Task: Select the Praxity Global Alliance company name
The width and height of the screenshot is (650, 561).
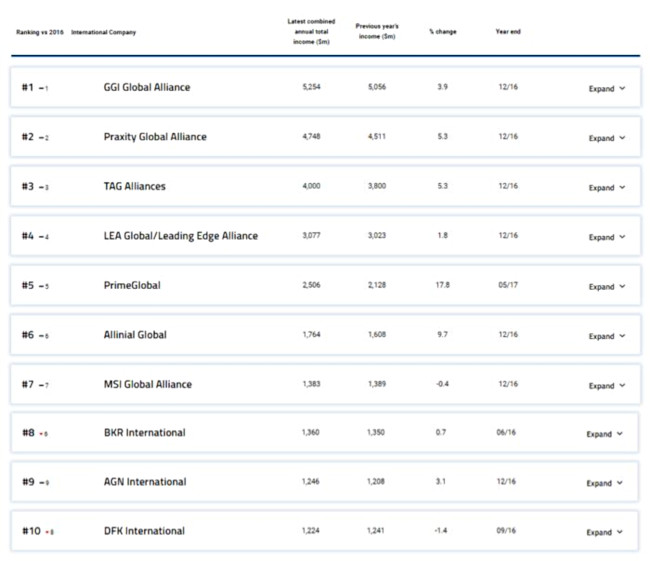Action: (155, 137)
